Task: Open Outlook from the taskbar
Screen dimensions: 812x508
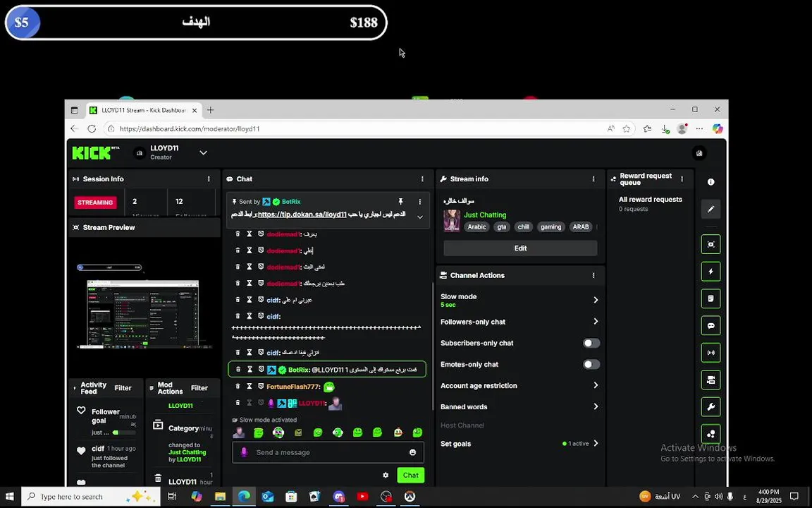Action: pyautogui.click(x=268, y=497)
